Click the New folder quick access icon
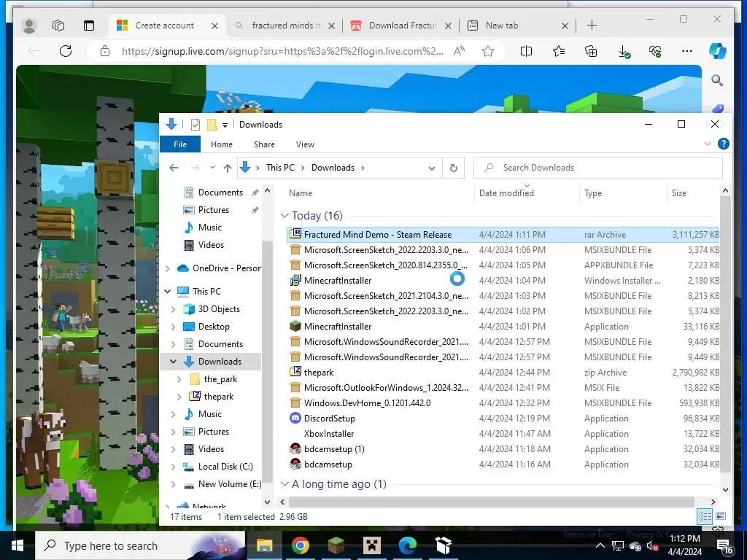Image resolution: width=747 pixels, height=560 pixels. (x=212, y=125)
